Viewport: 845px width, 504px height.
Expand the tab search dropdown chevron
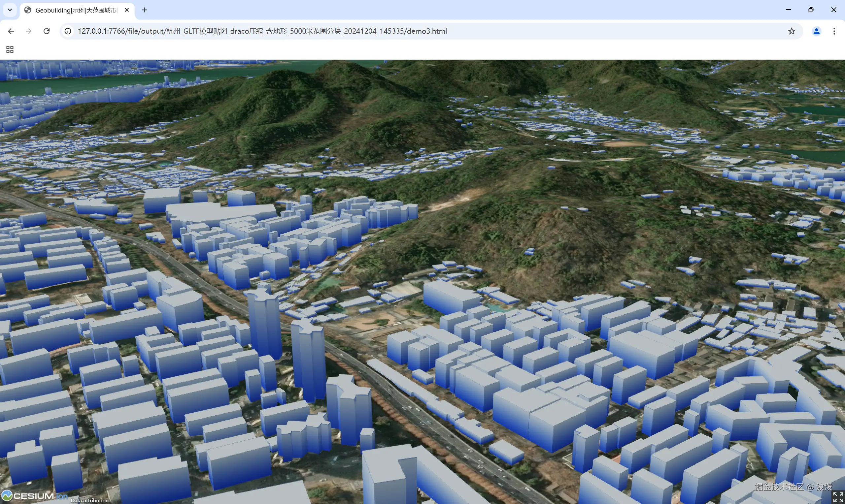point(10,10)
